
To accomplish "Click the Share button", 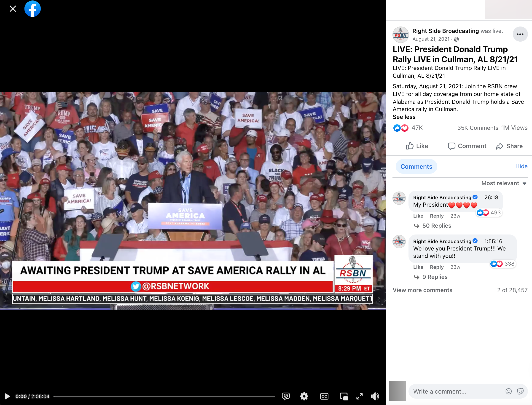I will 509,146.
